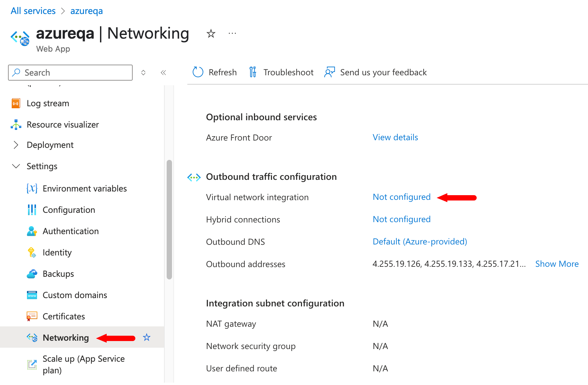Collapse the Settings section
Viewport: 588px width, 385px height.
tap(16, 166)
